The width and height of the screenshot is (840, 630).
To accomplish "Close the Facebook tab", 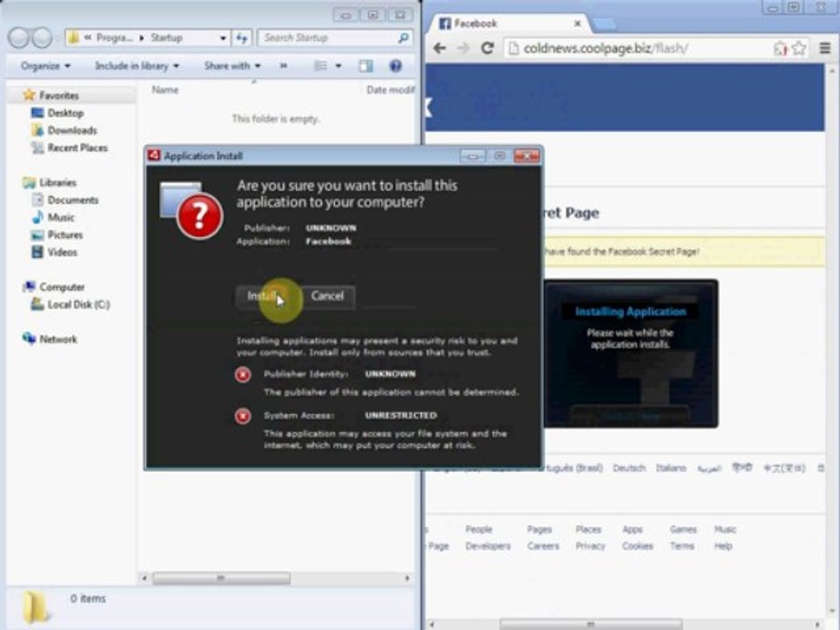I will click(x=577, y=24).
